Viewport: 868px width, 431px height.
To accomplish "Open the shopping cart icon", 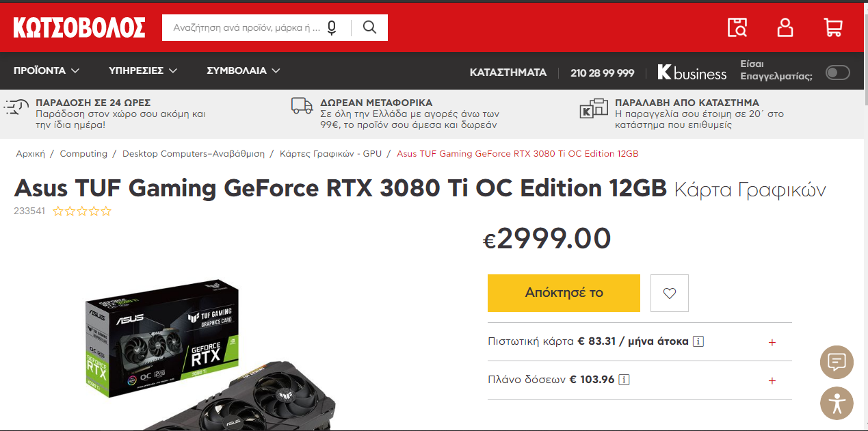I will click(832, 27).
